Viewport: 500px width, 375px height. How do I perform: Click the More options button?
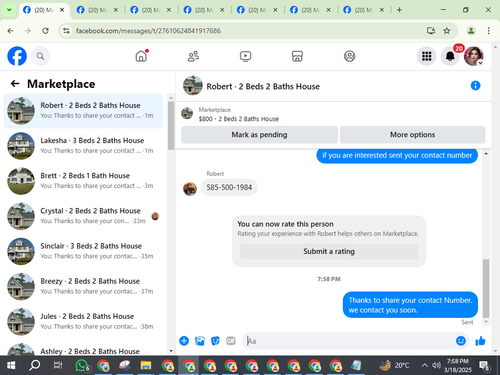[x=412, y=135]
